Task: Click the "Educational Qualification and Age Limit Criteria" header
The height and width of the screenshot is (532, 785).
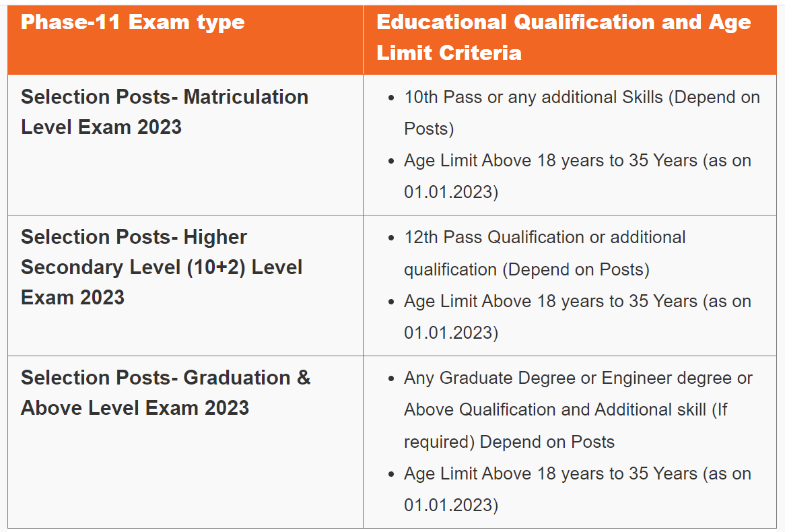Action: 563,38
